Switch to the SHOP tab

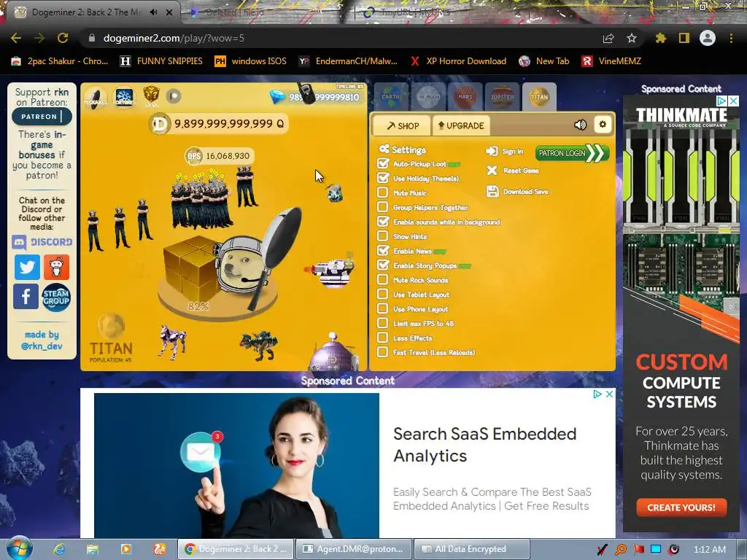click(x=403, y=125)
